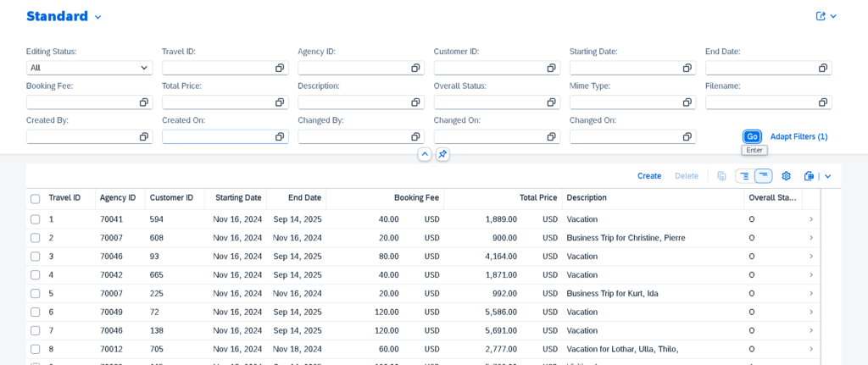Click the Total Price column header
Viewport: 868px width, 365px height.
537,198
